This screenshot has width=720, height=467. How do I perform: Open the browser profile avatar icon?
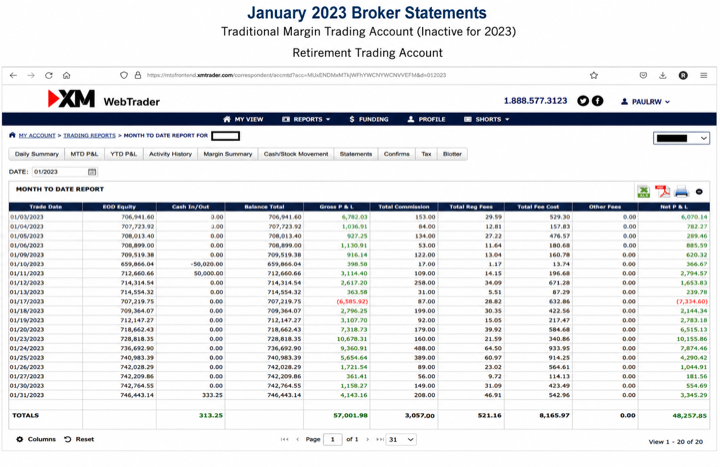point(683,75)
